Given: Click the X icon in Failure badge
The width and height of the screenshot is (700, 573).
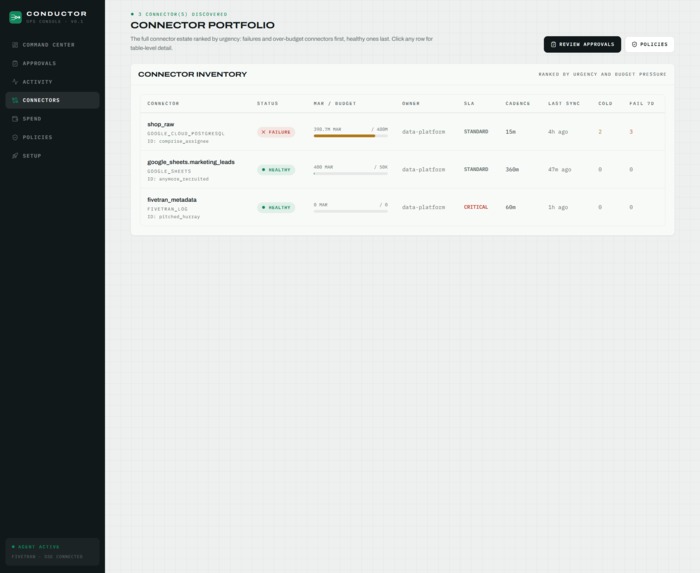Looking at the screenshot, I should coord(263,132).
